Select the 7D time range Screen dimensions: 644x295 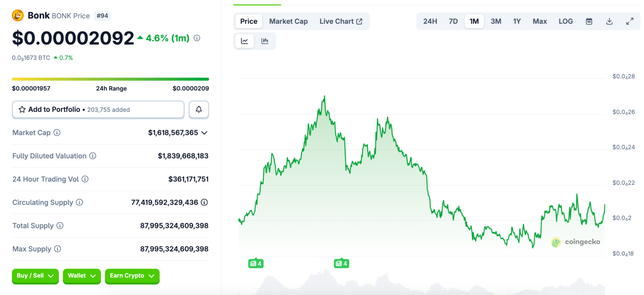[x=453, y=22]
